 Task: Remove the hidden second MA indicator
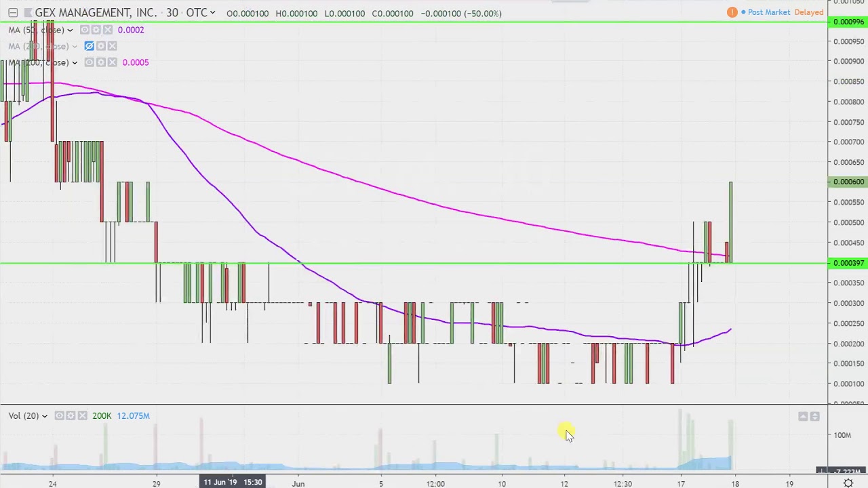pyautogui.click(x=113, y=46)
